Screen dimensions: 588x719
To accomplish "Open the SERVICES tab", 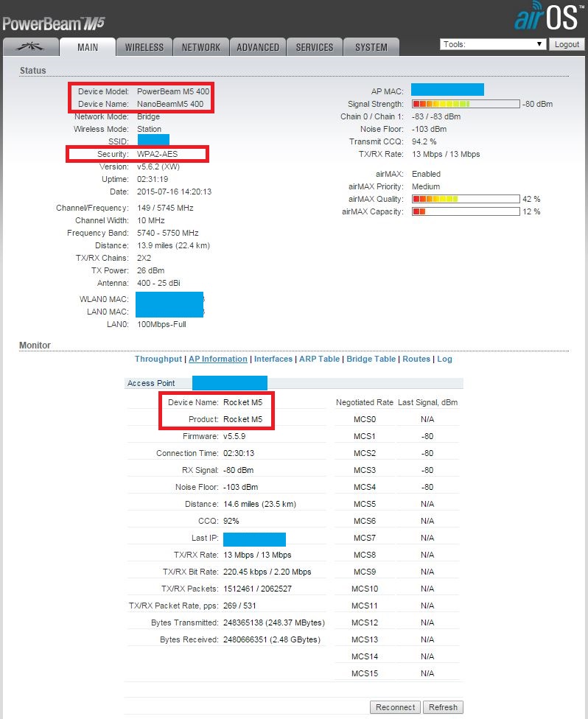I will pyautogui.click(x=315, y=47).
